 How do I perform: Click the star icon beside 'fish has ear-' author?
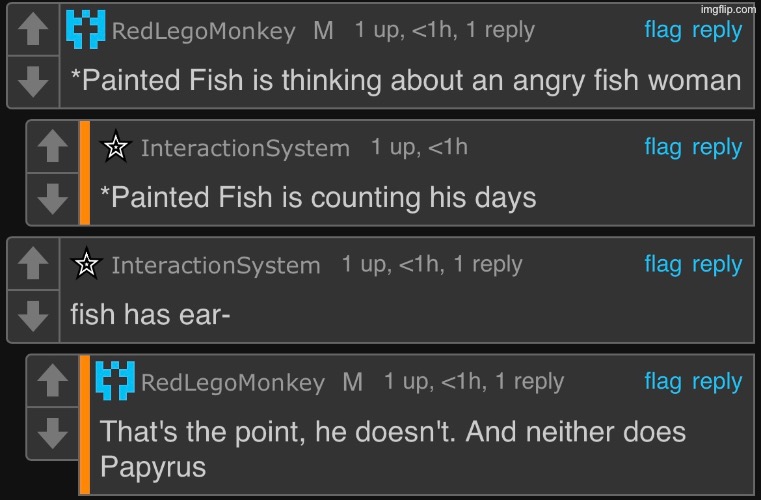tap(87, 265)
